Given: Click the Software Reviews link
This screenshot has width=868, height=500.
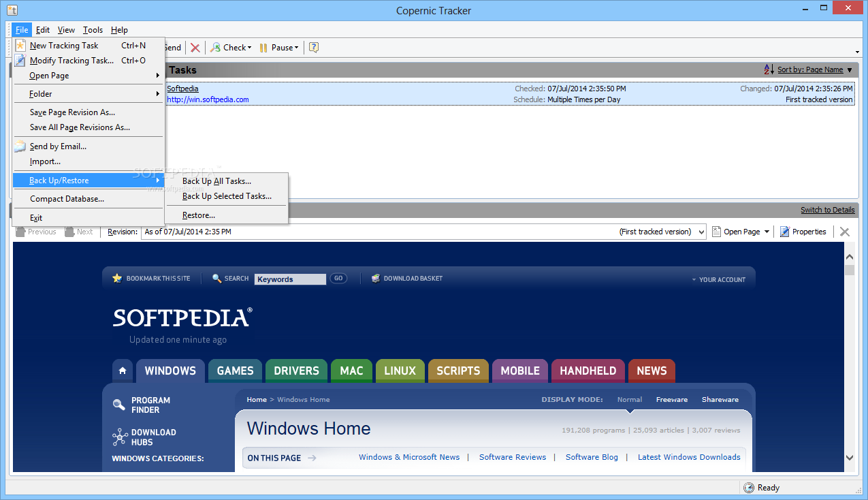Looking at the screenshot, I should click(x=513, y=457).
